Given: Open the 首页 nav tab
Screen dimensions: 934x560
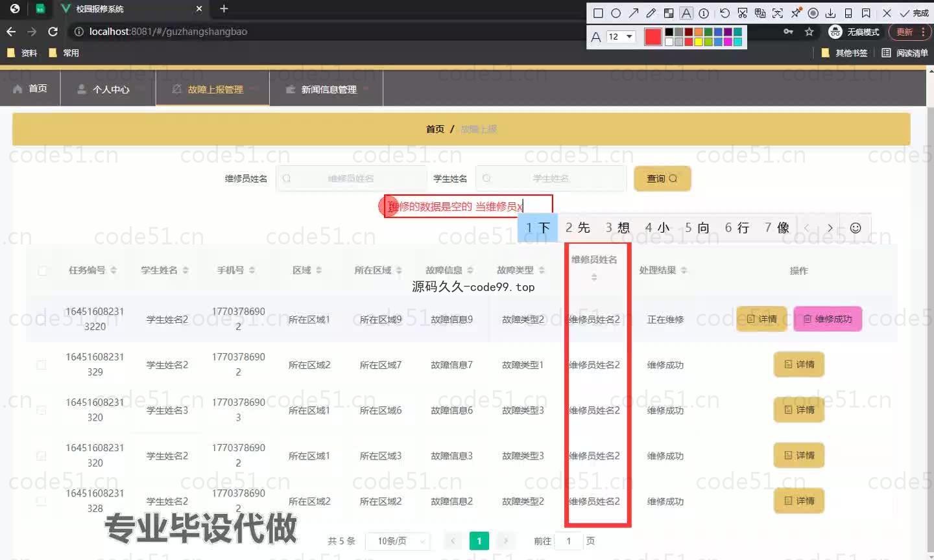Looking at the screenshot, I should click(x=30, y=88).
